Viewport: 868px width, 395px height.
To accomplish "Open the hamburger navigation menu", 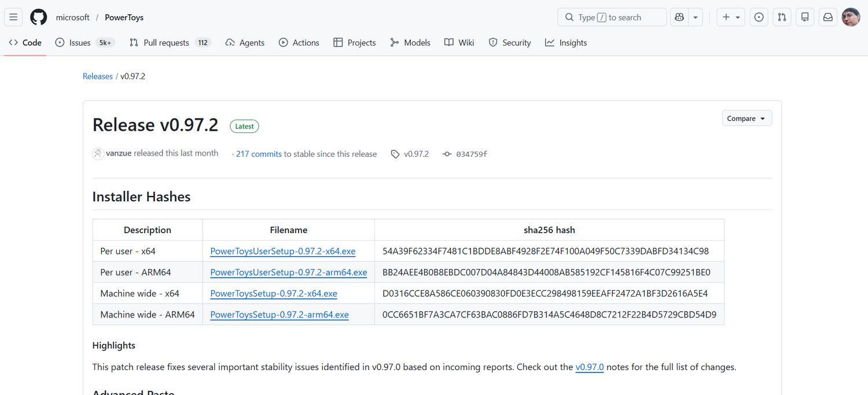I will coord(13,17).
